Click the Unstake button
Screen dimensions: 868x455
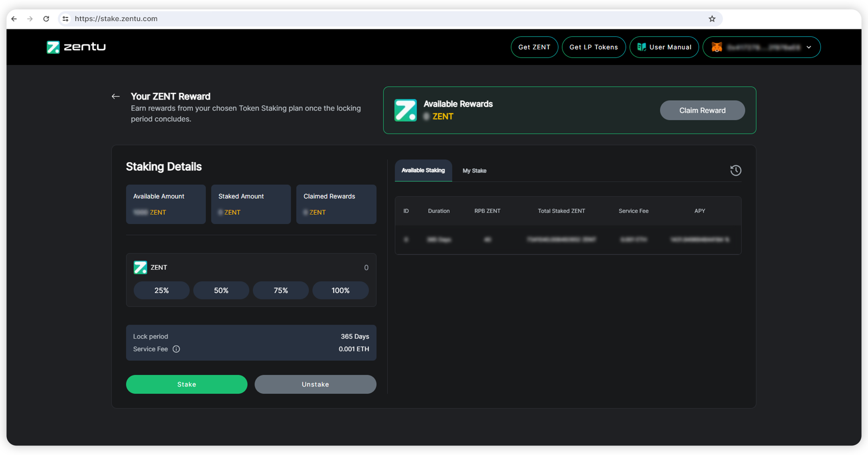pos(315,384)
